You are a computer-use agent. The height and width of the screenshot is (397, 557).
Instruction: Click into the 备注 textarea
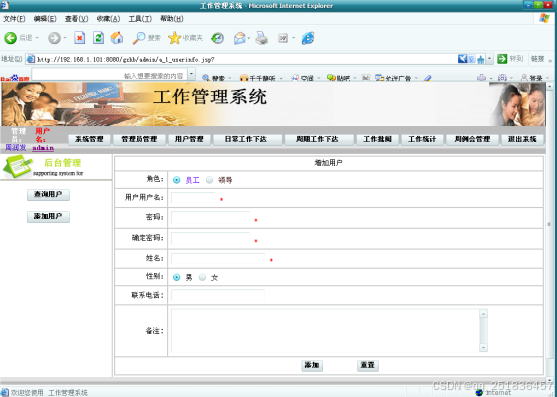click(329, 330)
